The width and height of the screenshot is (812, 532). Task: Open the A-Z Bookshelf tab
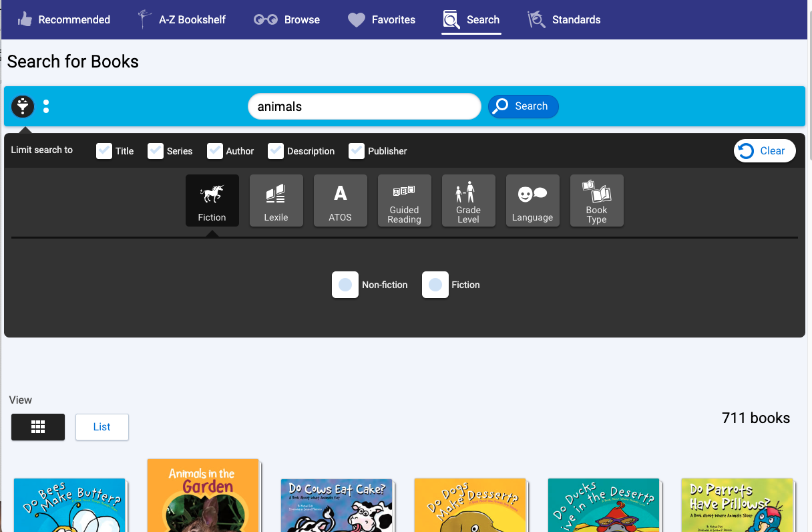pyautogui.click(x=182, y=19)
